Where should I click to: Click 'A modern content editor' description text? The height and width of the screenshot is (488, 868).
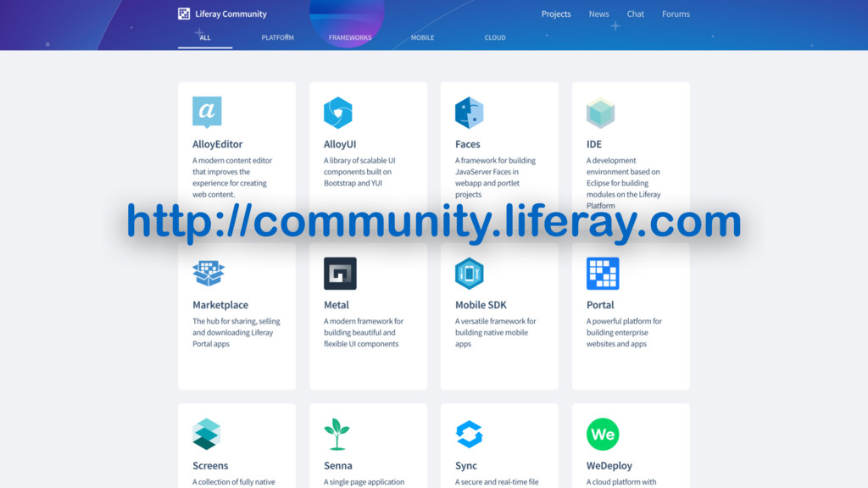232,177
